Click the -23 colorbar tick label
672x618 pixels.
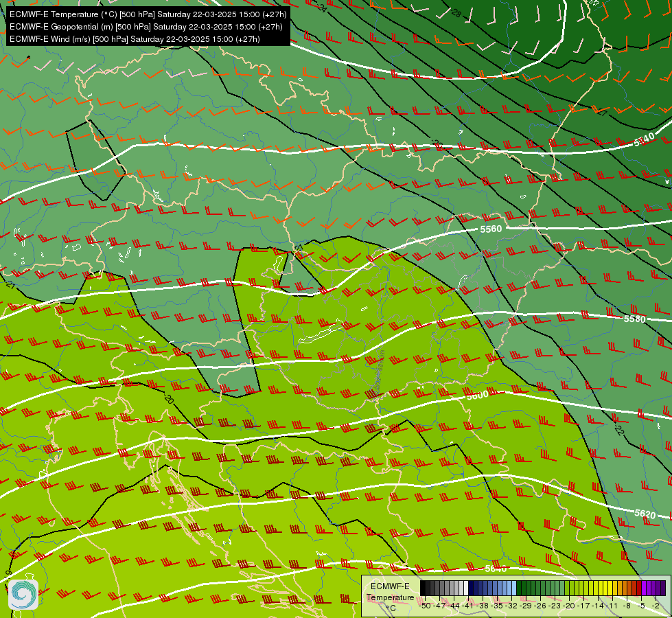[x=555, y=606]
